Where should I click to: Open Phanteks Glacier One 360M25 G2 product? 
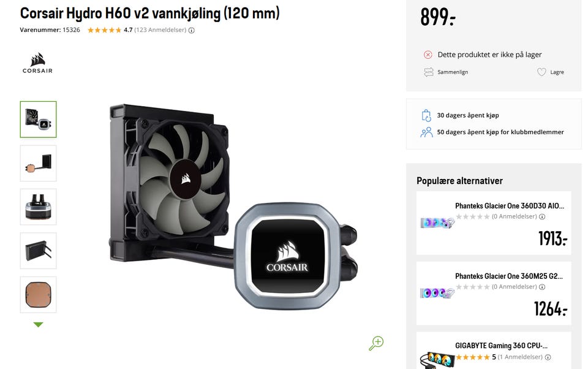[x=509, y=276]
